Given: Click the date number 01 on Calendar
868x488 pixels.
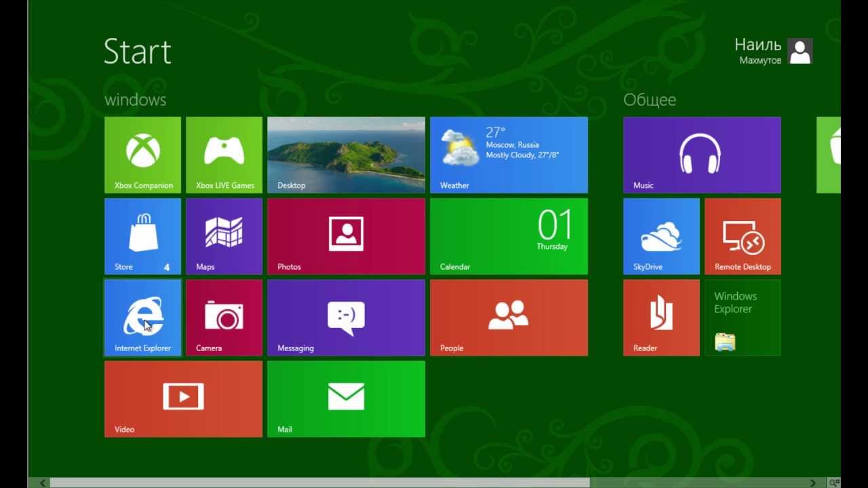Looking at the screenshot, I should pos(555,224).
